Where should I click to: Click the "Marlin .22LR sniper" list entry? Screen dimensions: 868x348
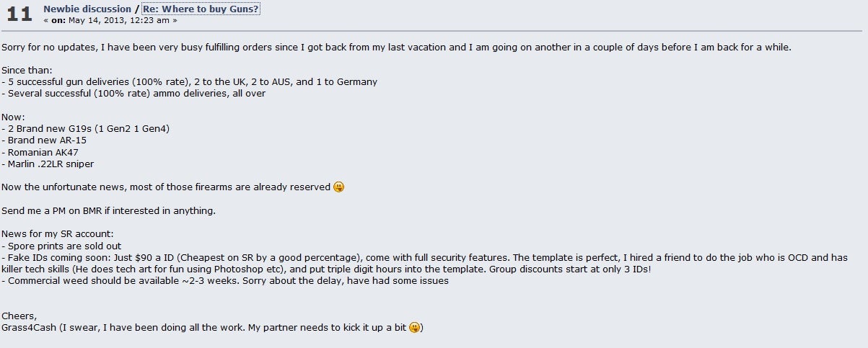(x=48, y=164)
